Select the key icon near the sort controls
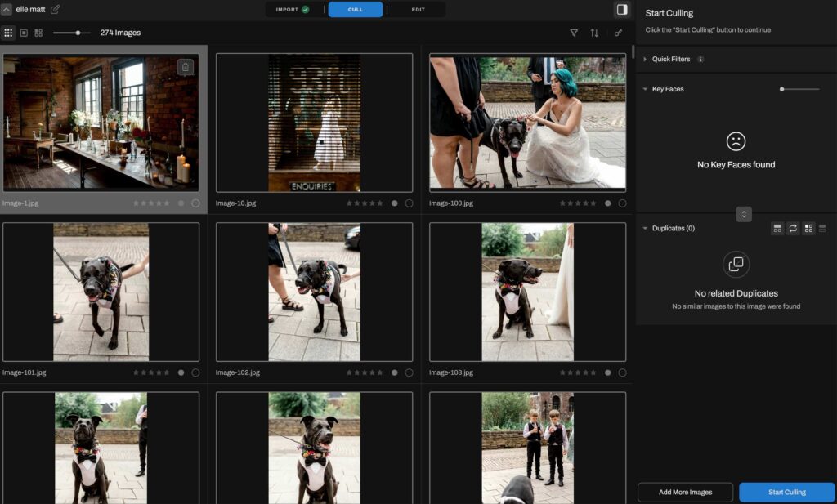 [618, 33]
